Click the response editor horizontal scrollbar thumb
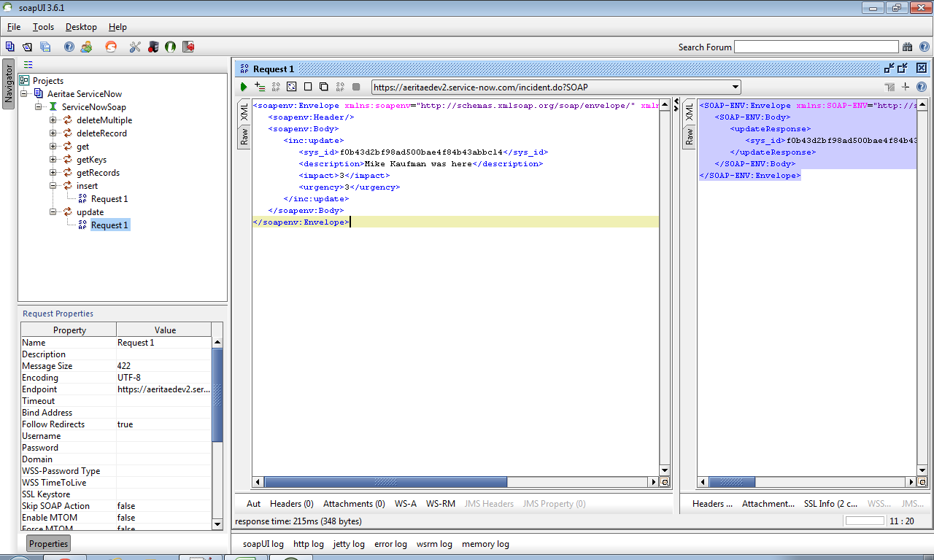The width and height of the screenshot is (934, 560). (x=732, y=483)
